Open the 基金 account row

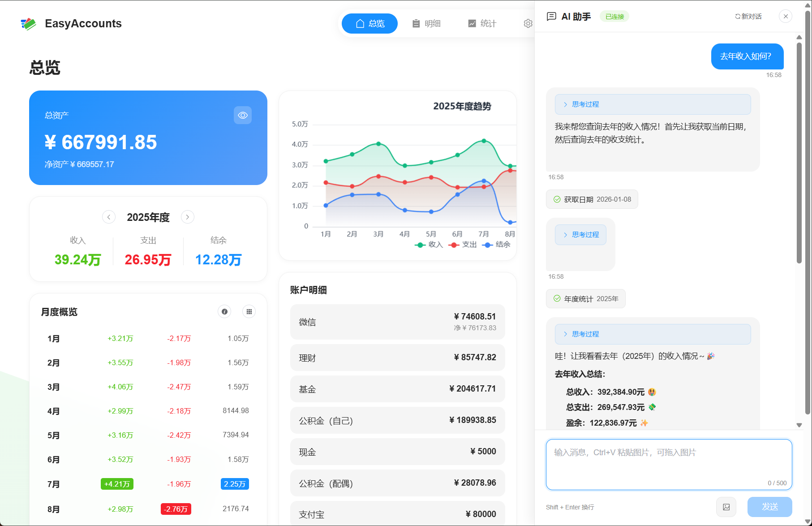click(x=397, y=389)
